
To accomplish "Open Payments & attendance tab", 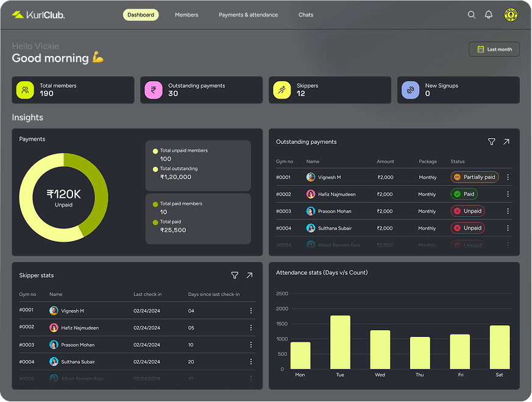I will (248, 15).
